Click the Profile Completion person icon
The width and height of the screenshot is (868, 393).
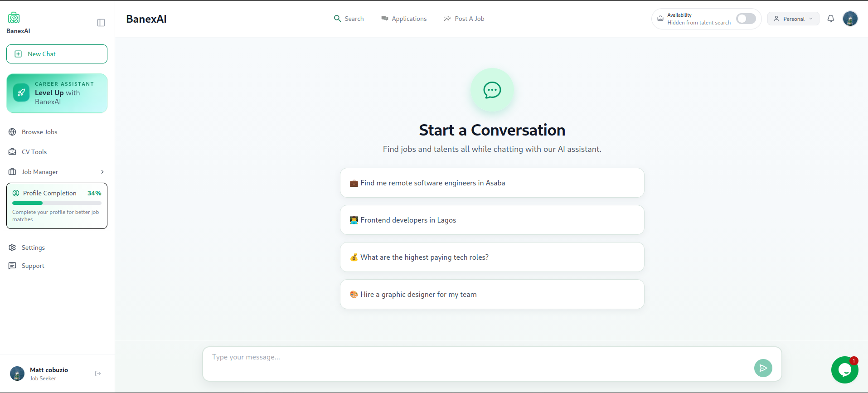[16, 193]
